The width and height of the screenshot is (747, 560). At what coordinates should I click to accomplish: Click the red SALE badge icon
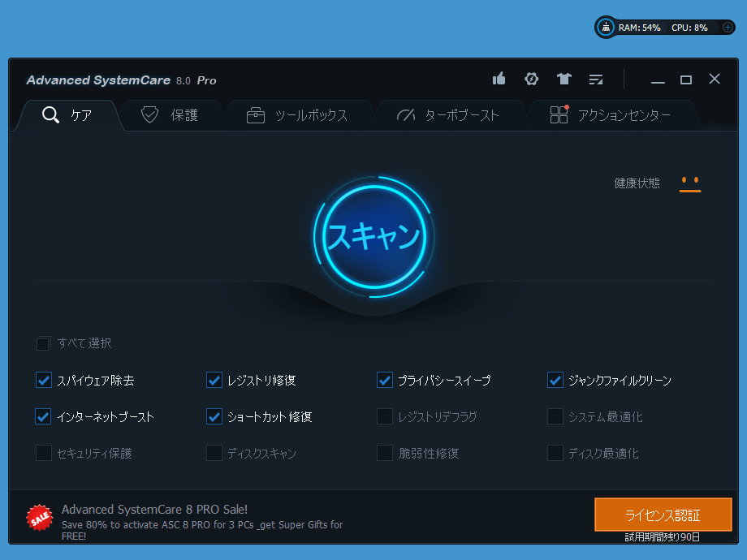point(40,518)
